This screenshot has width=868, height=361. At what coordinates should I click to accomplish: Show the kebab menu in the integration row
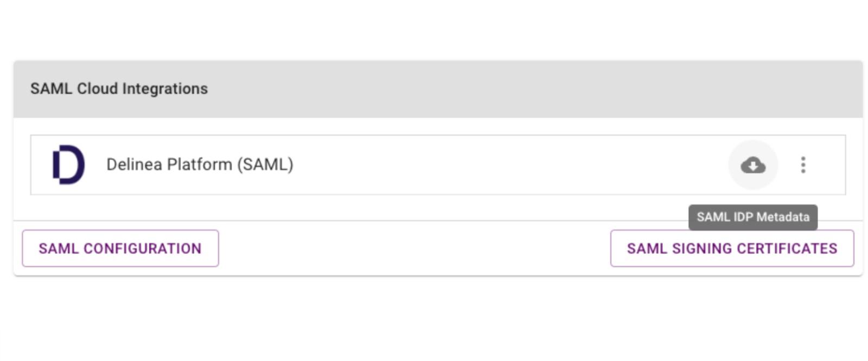[x=803, y=165]
